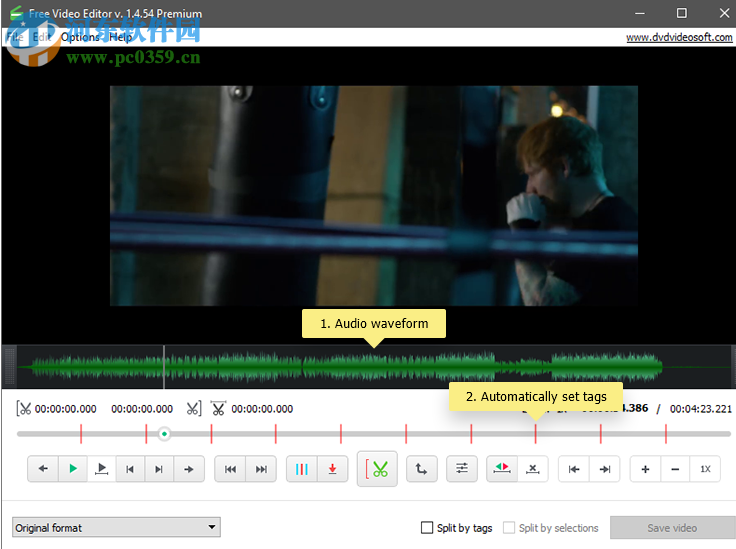Image resolution: width=736 pixels, height=549 pixels.
Task: Open the Help menu
Action: pos(120,37)
